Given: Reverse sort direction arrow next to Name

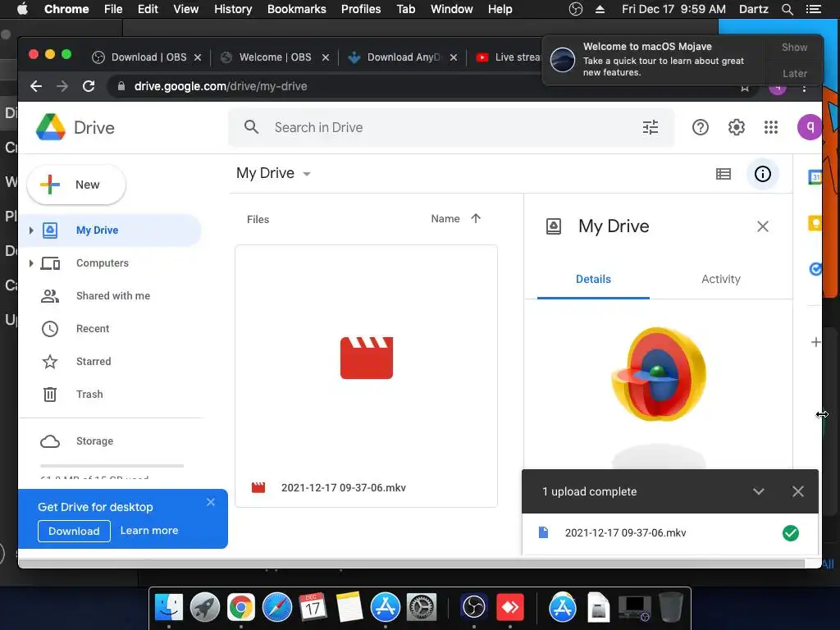Looking at the screenshot, I should point(476,218).
